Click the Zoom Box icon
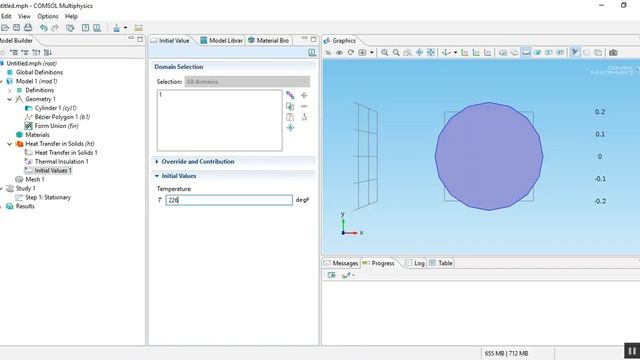 click(407, 52)
